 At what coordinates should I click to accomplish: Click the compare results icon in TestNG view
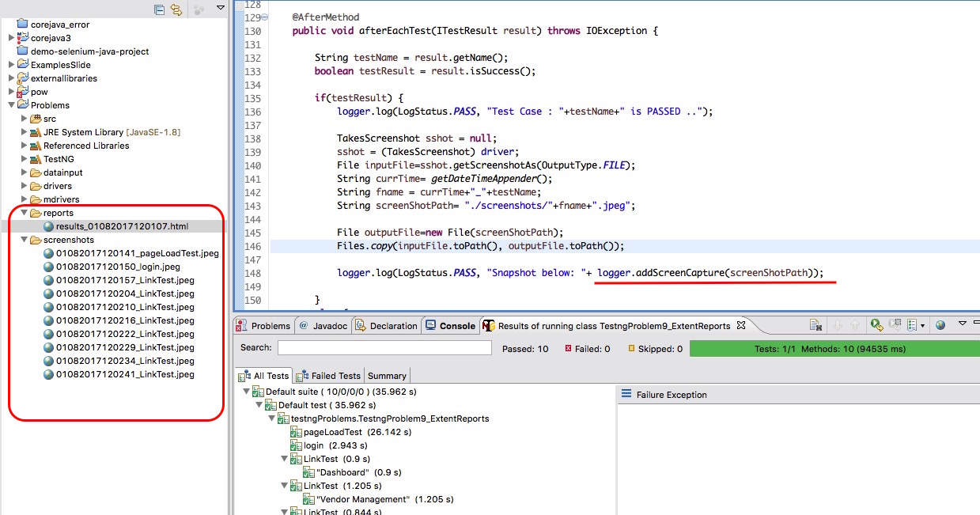coord(815,325)
